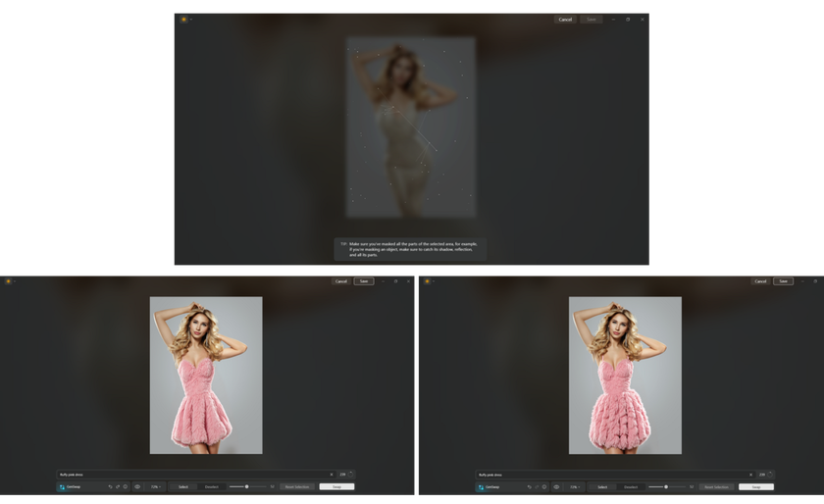Choose Select mode in the bottom-left window

[183, 487]
